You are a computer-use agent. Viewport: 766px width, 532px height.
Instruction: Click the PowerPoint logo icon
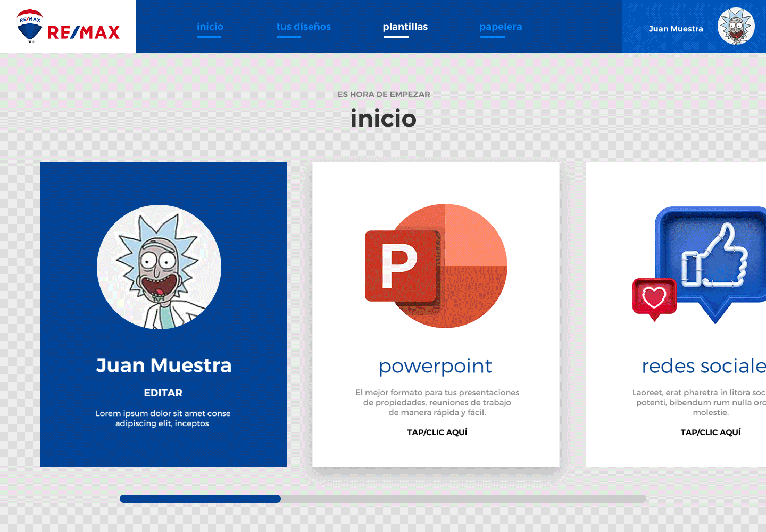[436, 266]
